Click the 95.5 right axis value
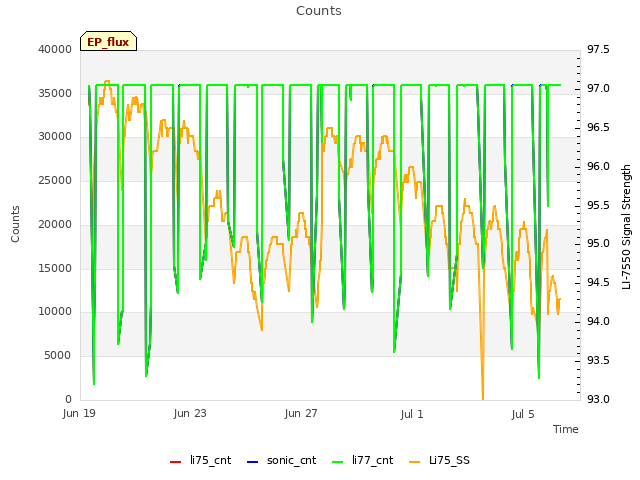This screenshot has width=640, height=480. tap(598, 205)
